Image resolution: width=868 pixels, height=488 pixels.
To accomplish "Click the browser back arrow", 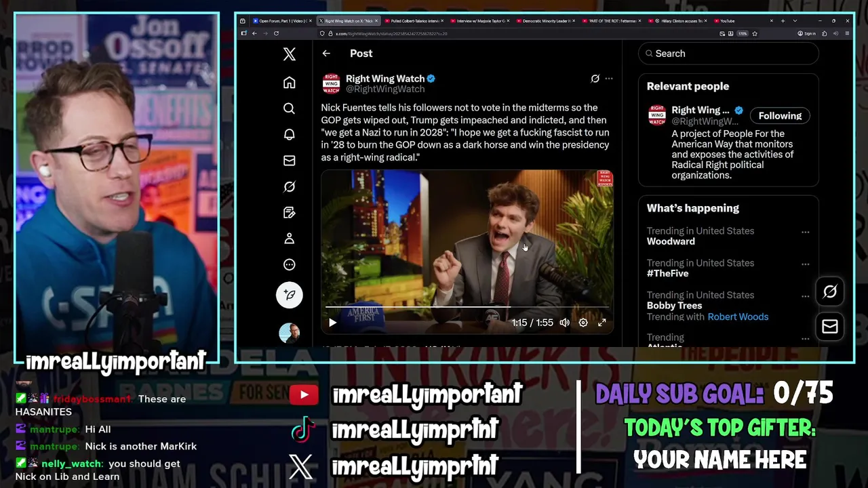I will pyautogui.click(x=254, y=33).
